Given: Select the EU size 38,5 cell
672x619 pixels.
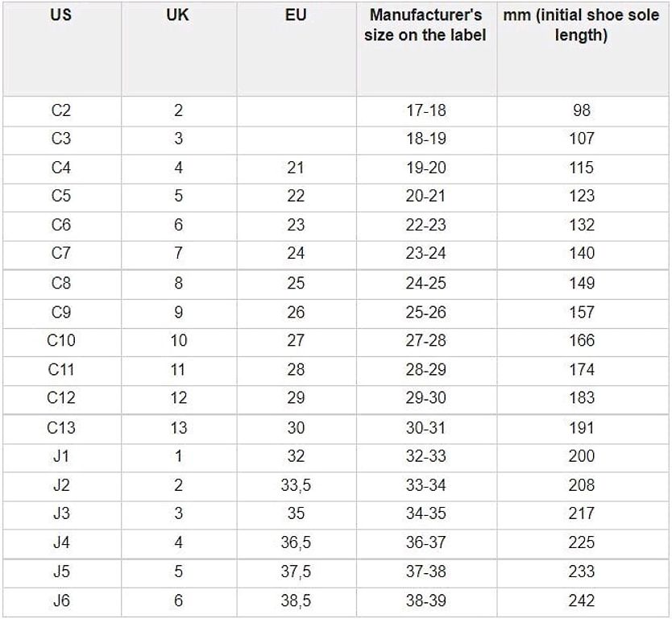Looking at the screenshot, I should [x=296, y=601].
